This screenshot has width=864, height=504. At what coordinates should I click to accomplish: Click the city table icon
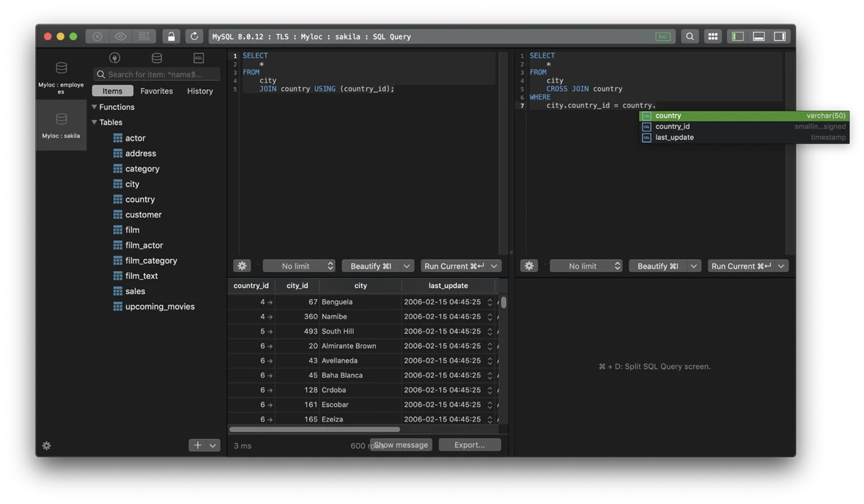click(118, 183)
